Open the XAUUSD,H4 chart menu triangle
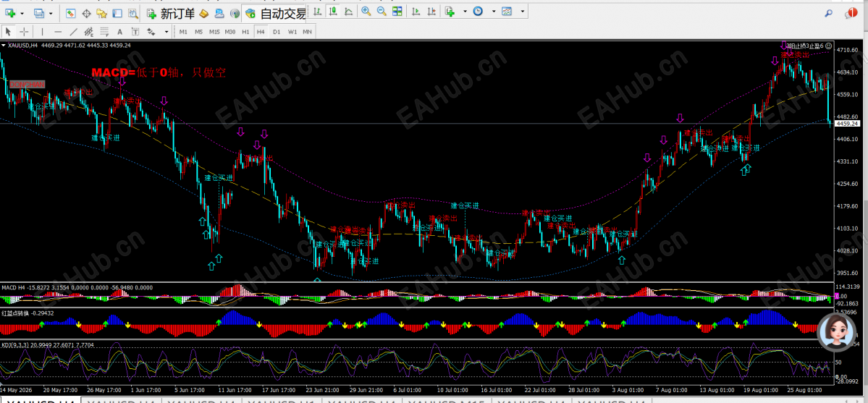Viewport: 868px width, 403px height. [x=4, y=46]
